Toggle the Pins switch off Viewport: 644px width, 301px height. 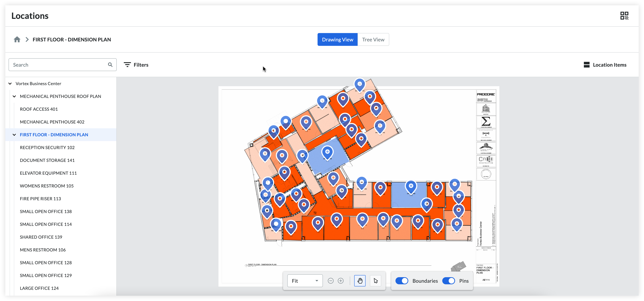click(448, 281)
